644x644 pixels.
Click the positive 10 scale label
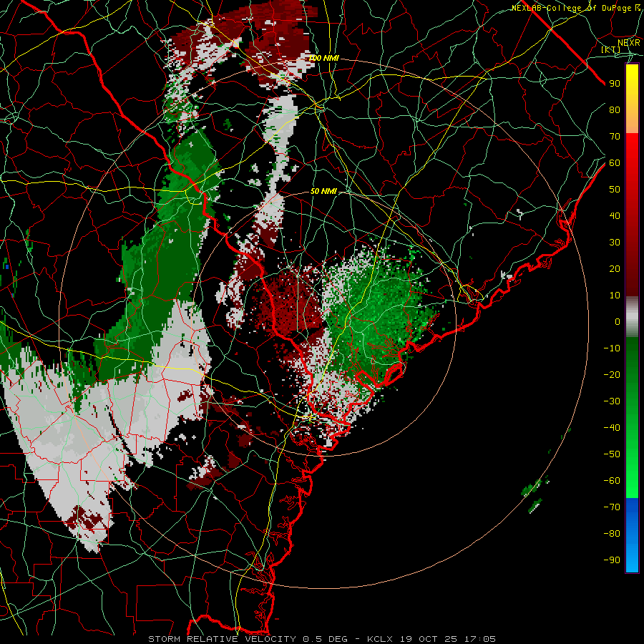click(x=615, y=296)
